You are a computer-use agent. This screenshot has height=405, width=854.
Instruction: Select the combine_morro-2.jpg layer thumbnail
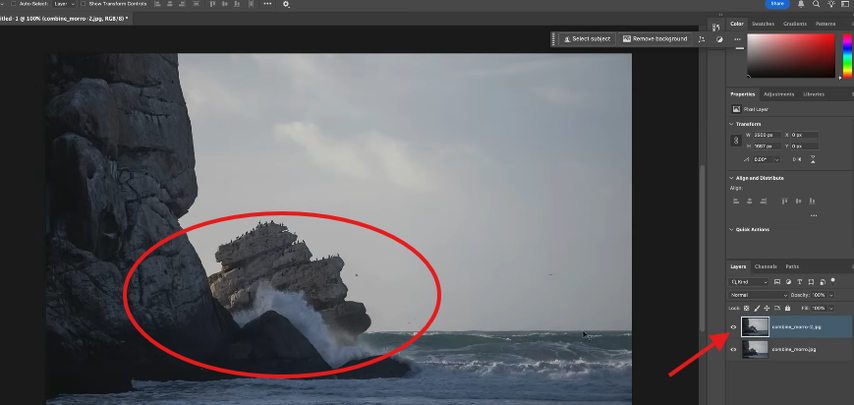[755, 327]
